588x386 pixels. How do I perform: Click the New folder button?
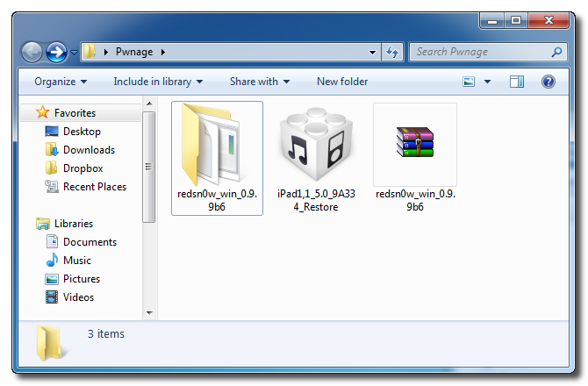pyautogui.click(x=342, y=82)
